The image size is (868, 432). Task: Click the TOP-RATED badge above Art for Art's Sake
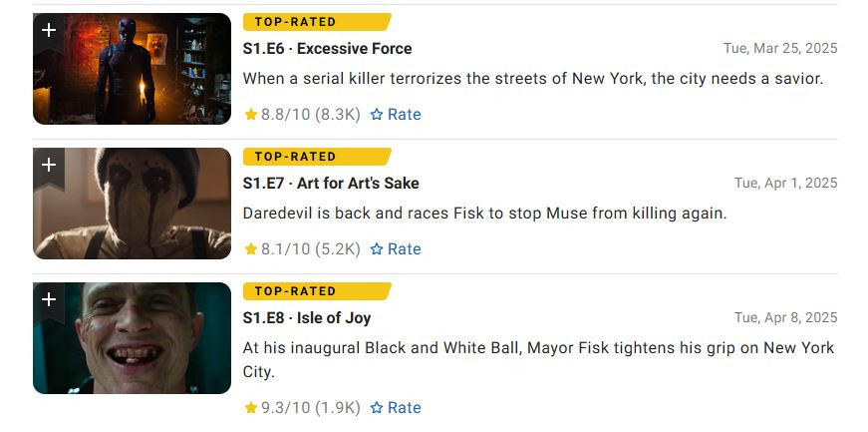(317, 157)
